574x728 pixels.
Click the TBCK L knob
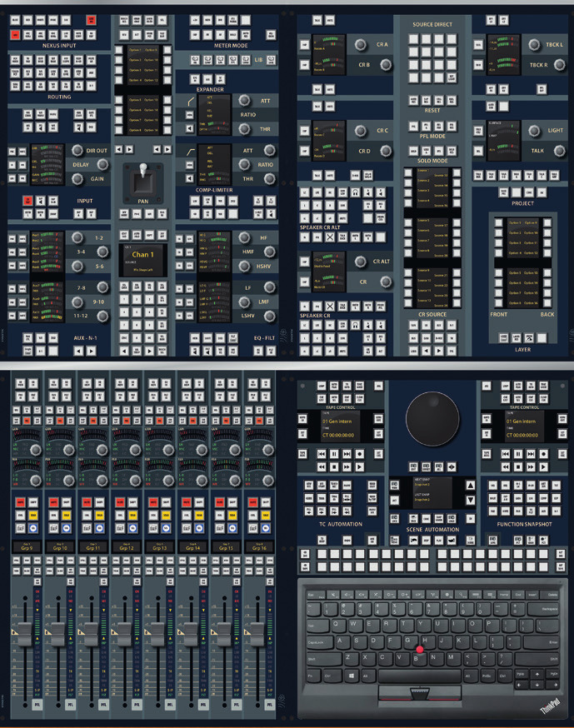pos(534,45)
